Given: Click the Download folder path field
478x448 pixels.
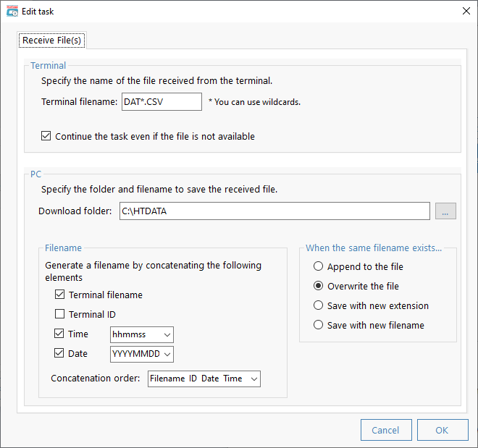Looking at the screenshot, I should click(x=274, y=211).
